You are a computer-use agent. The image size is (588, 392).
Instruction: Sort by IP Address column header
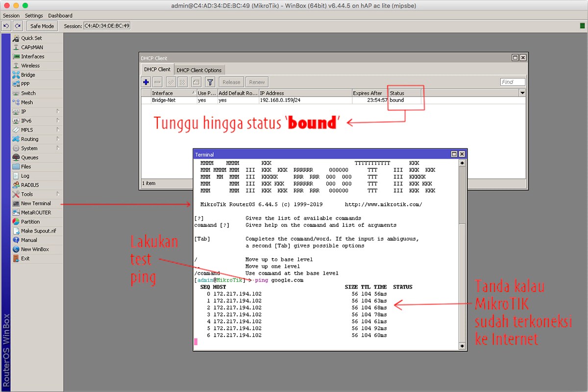tap(305, 93)
